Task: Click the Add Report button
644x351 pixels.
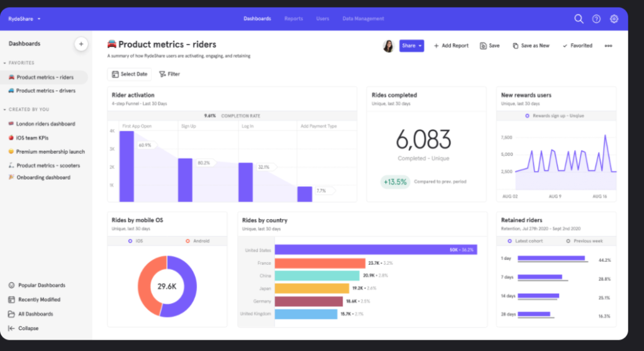Action: (x=451, y=46)
